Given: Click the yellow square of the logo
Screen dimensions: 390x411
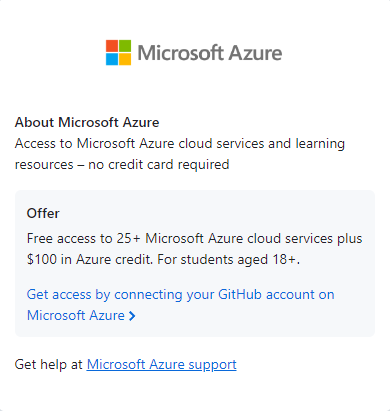Looking at the screenshot, I should coord(125,59).
